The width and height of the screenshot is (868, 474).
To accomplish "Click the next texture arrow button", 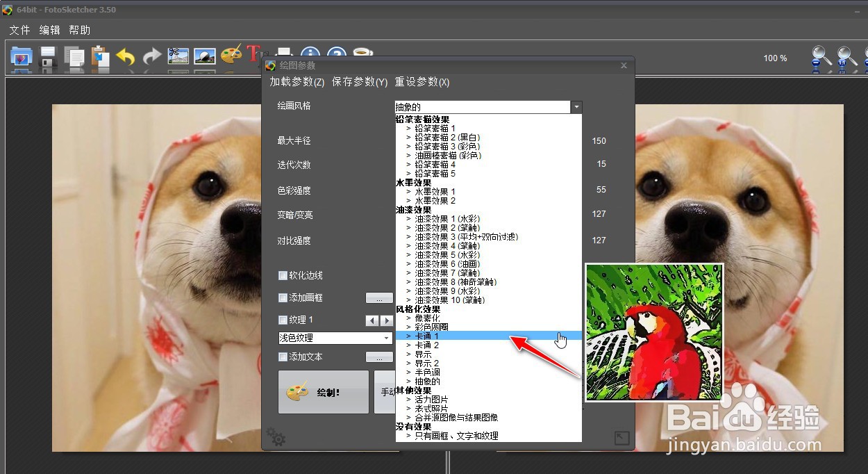I will [387, 320].
